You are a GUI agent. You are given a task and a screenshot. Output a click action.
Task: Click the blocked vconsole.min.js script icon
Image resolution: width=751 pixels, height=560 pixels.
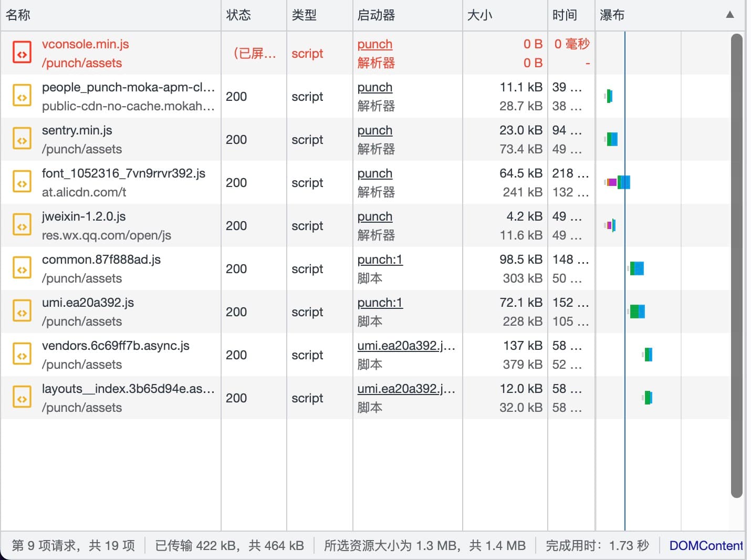pos(22,53)
